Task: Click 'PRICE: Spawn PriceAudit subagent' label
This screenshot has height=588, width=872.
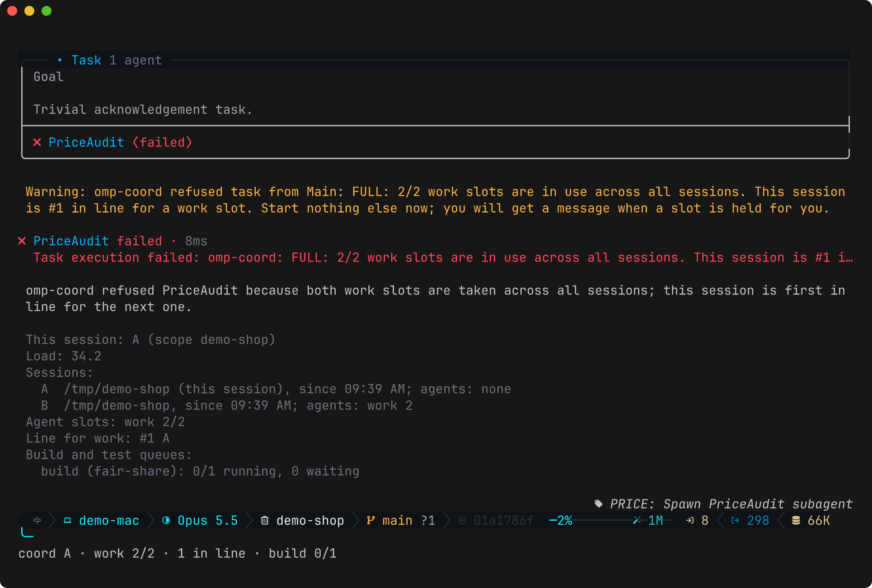Action: pyautogui.click(x=731, y=504)
